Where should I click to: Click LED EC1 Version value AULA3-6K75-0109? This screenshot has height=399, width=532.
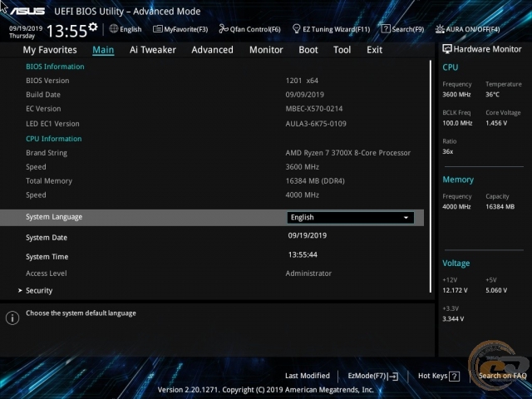(x=316, y=124)
